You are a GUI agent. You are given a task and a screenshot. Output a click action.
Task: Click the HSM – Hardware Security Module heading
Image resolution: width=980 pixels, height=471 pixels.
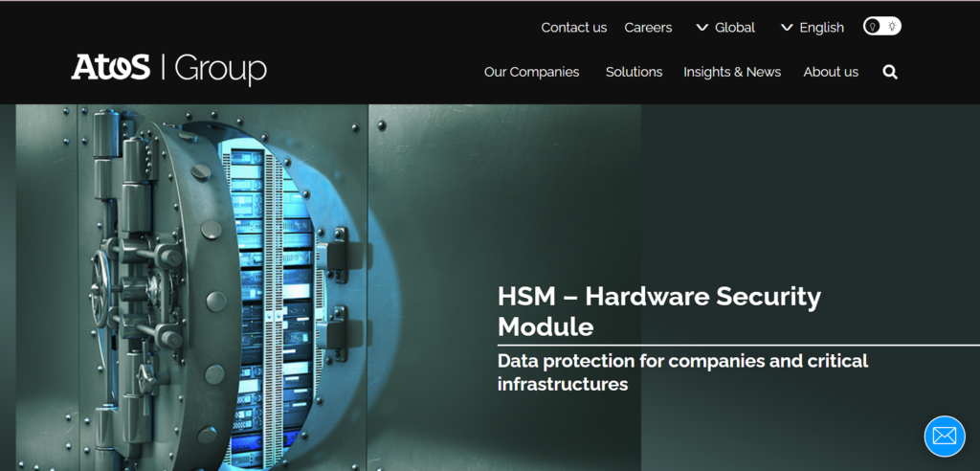coord(658,311)
